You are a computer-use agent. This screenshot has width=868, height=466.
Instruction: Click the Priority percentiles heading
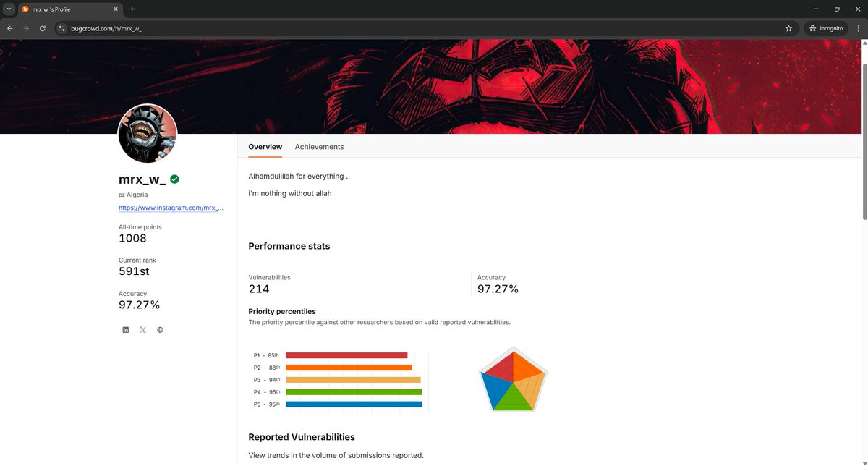282,312
